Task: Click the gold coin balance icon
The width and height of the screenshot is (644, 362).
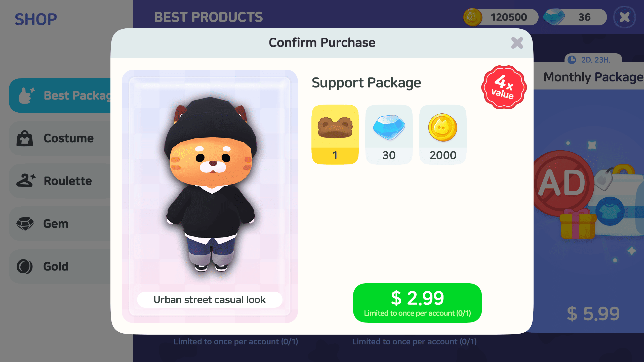Action: (x=473, y=17)
